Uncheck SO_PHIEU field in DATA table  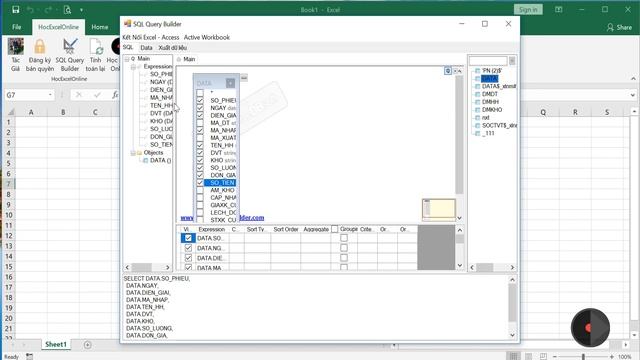pyautogui.click(x=200, y=100)
